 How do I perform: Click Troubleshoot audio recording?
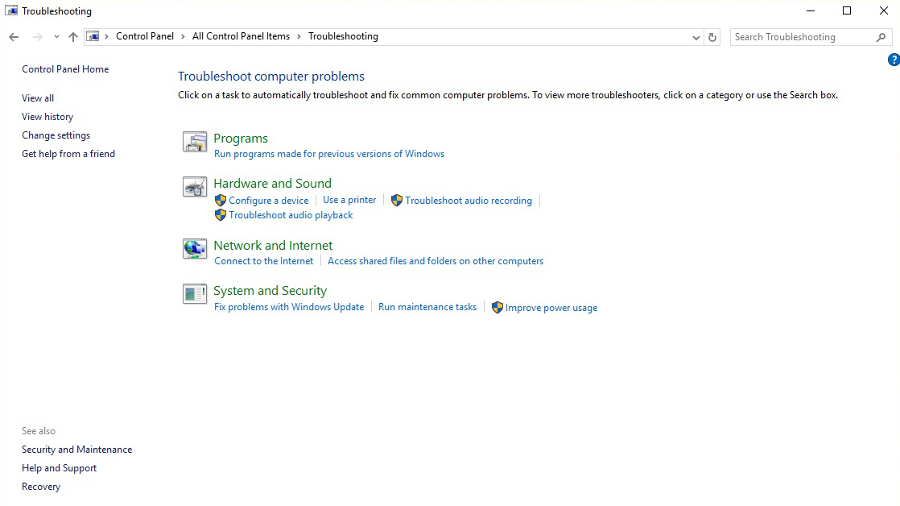(x=468, y=200)
